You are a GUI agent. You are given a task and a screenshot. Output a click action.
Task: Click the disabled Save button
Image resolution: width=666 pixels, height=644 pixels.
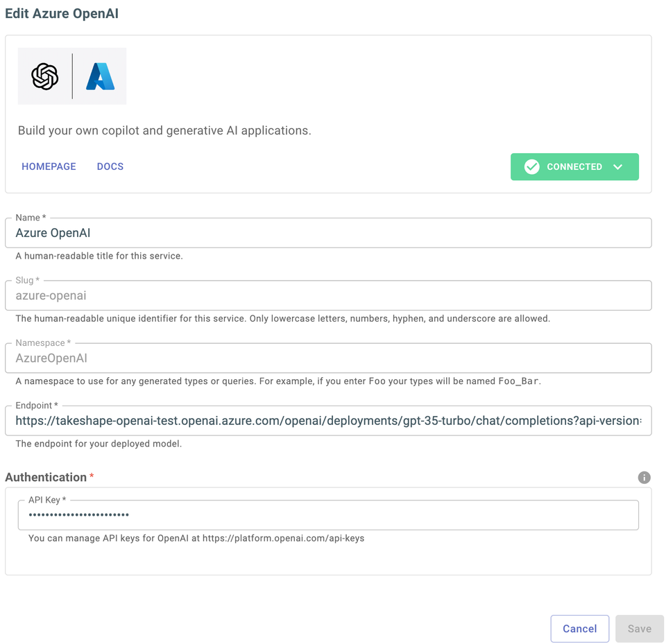pyautogui.click(x=640, y=628)
